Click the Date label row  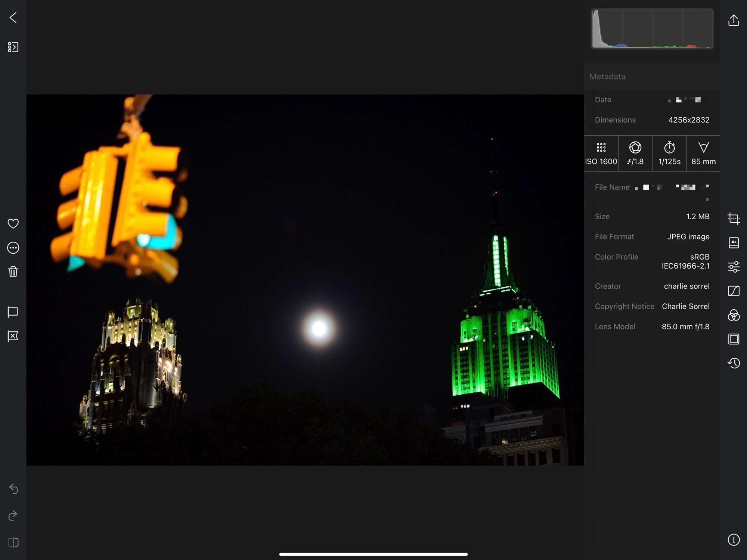652,100
